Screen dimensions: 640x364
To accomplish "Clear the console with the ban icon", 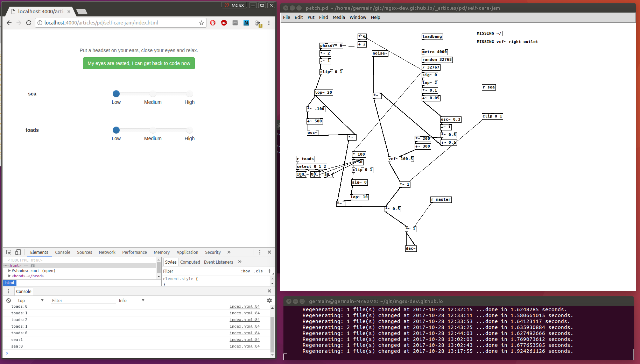I will tap(8, 300).
